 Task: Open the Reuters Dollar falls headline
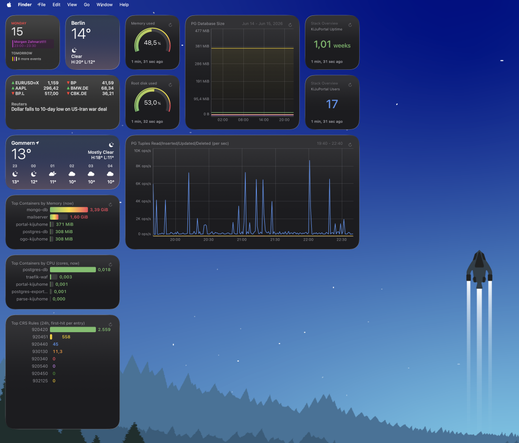pyautogui.click(x=59, y=109)
